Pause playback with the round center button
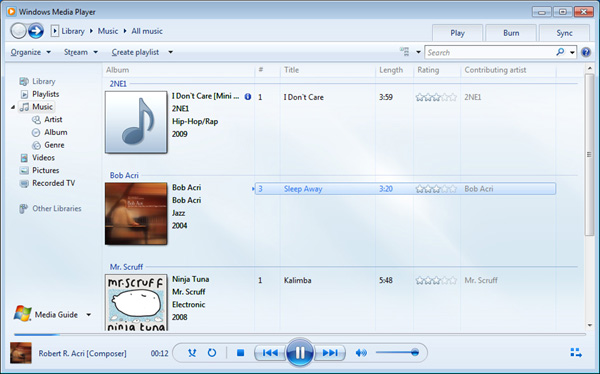Image resolution: width=600 pixels, height=374 pixels. click(x=300, y=352)
